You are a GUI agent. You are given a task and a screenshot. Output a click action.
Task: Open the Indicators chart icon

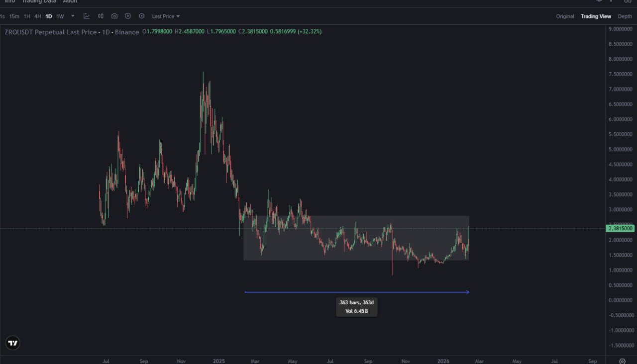click(86, 16)
